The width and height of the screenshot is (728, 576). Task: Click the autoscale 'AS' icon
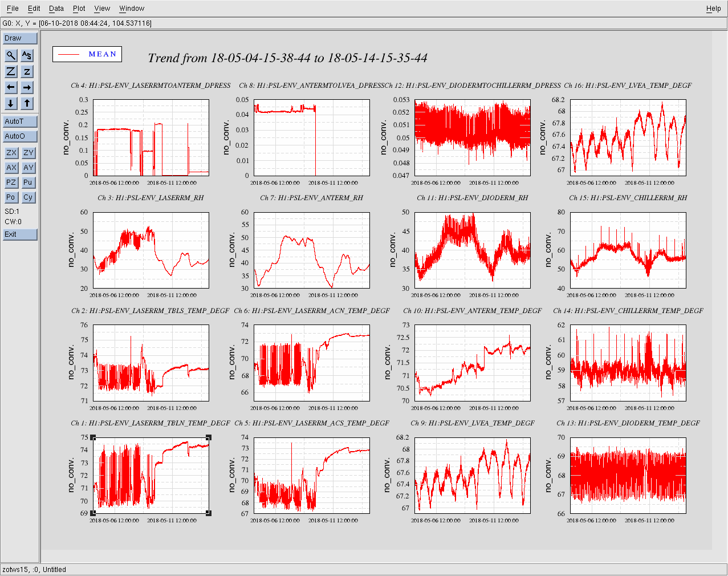point(27,55)
